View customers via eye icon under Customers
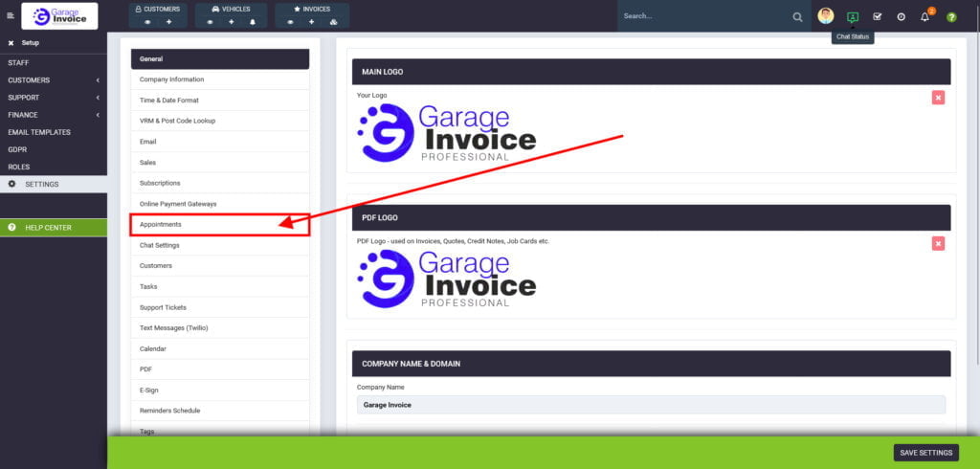The width and height of the screenshot is (980, 469). pos(147,22)
